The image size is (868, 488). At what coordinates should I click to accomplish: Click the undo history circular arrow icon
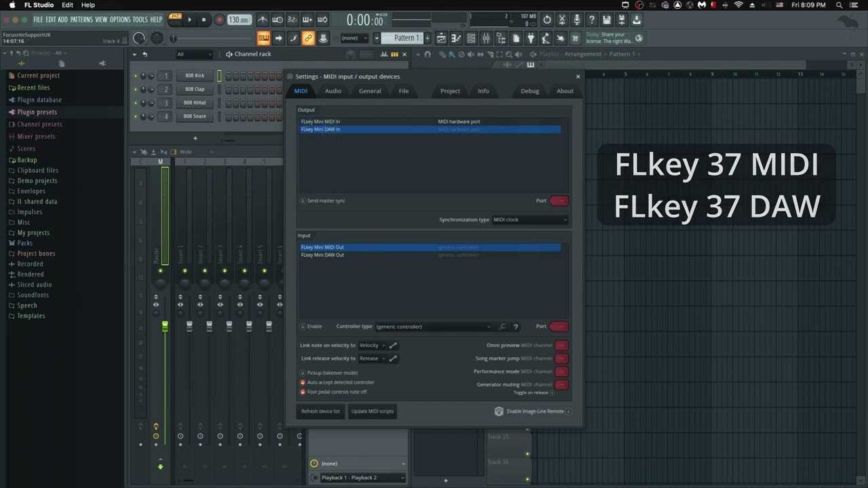coord(547,20)
